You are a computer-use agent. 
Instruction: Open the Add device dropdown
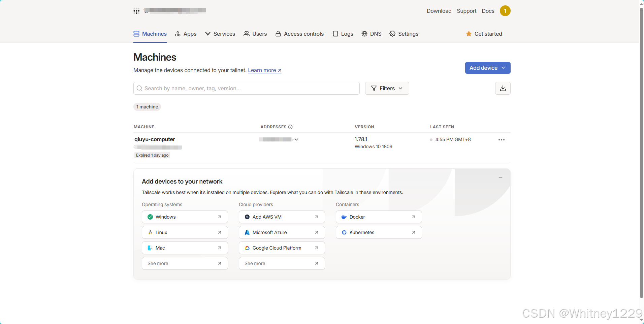coord(488,68)
